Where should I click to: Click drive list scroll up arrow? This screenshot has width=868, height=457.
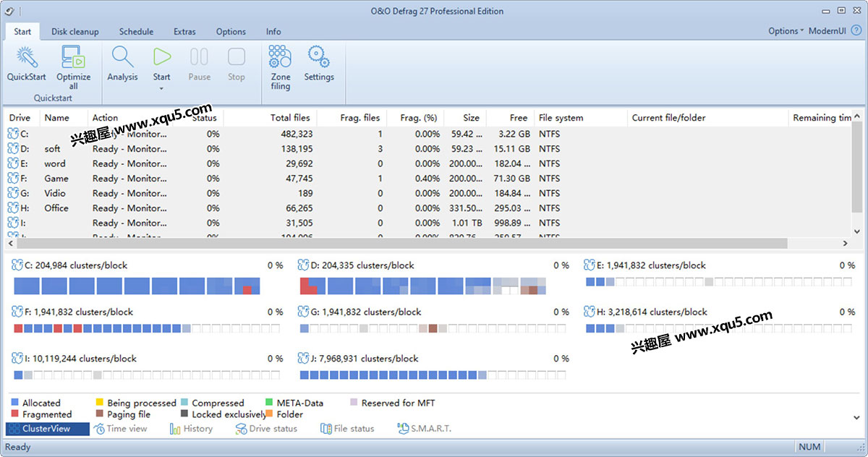[856, 116]
